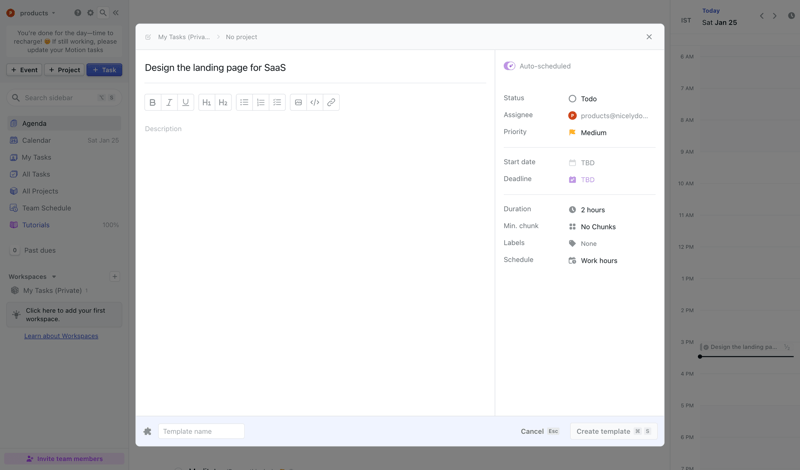This screenshot has height=470, width=800.
Task: Click Create template button
Action: coord(613,431)
